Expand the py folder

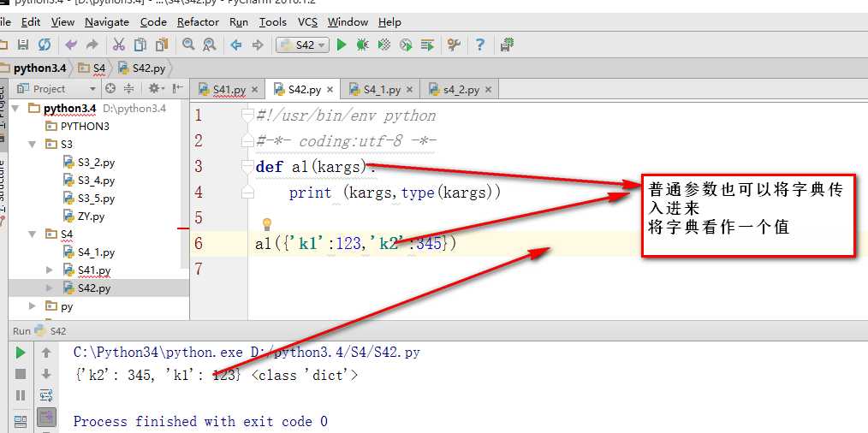pos(33,305)
